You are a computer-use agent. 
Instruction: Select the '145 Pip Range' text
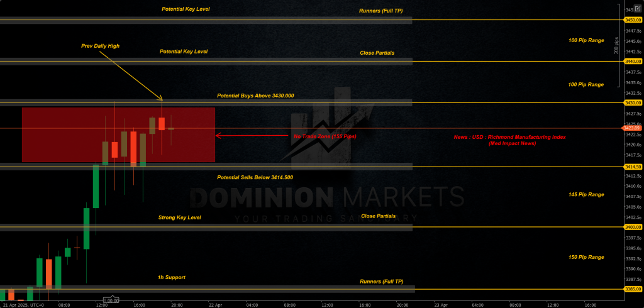click(587, 194)
